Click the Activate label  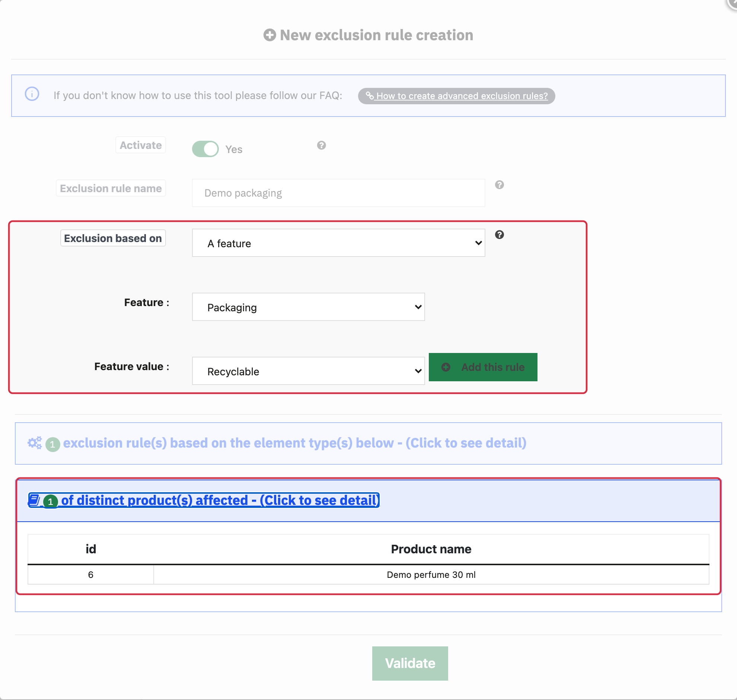(141, 145)
